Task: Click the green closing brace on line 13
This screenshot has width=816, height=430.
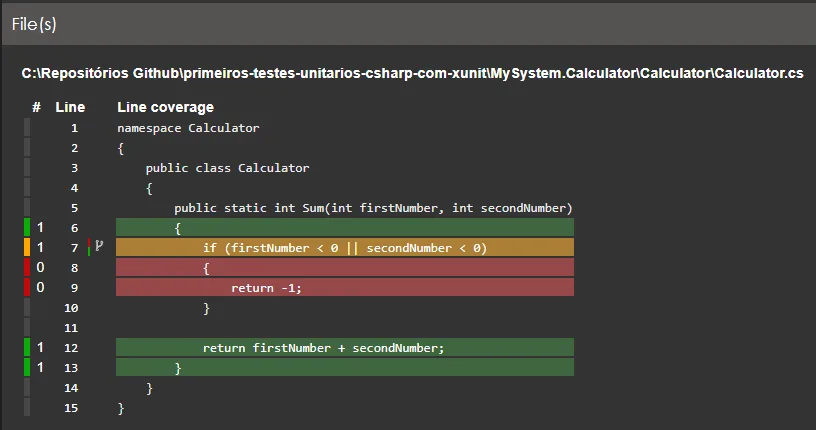Action: 178,369
